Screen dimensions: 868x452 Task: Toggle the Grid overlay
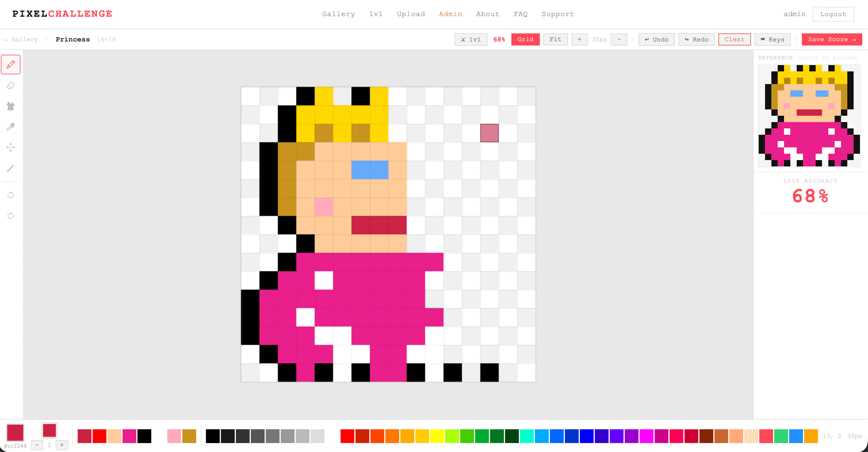point(525,39)
